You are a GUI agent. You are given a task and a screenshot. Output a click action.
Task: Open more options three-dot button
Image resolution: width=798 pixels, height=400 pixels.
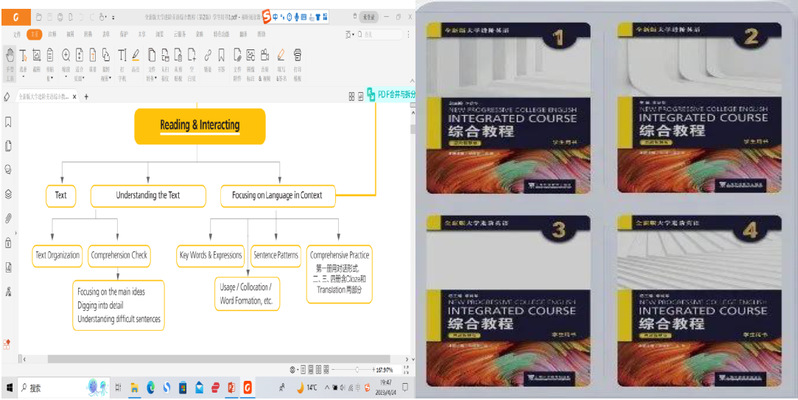point(408,34)
